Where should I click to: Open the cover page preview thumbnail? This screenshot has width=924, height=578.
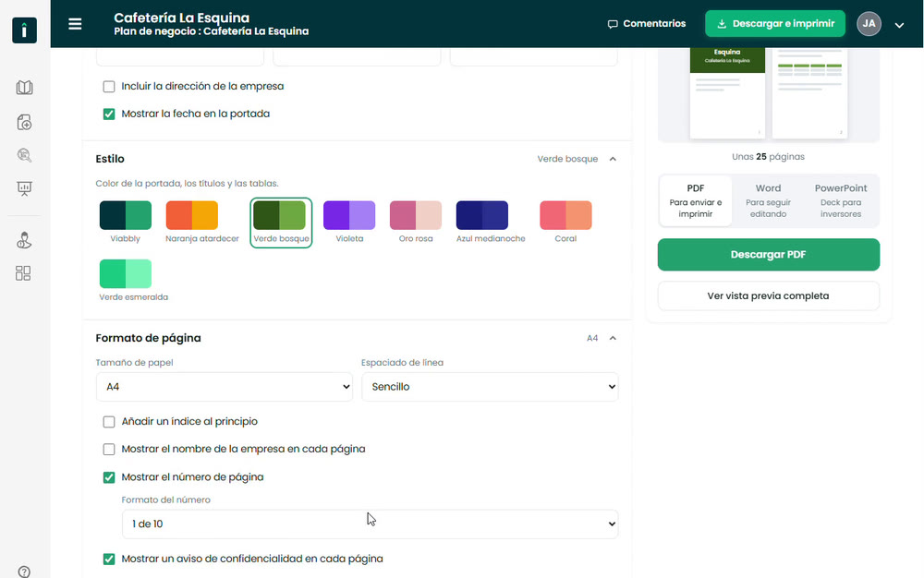coord(727,93)
